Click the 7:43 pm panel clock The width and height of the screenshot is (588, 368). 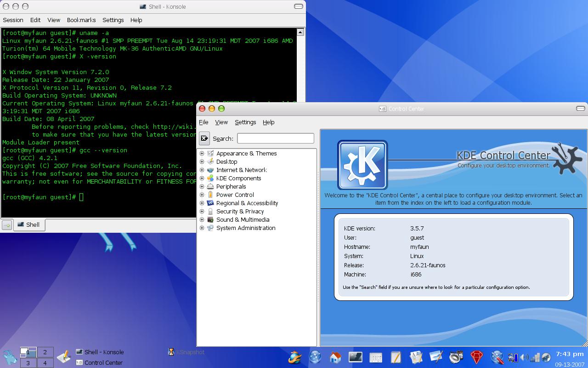pyautogui.click(x=570, y=354)
